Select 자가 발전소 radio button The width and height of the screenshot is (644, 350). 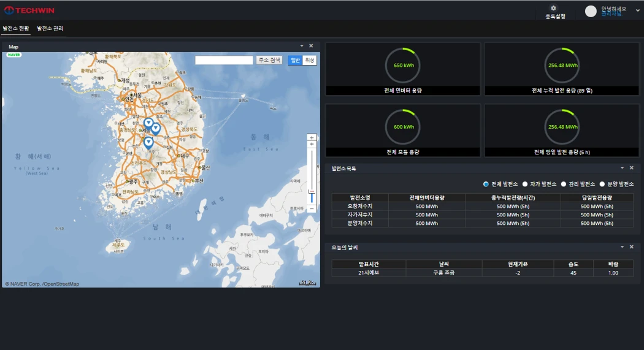525,185
